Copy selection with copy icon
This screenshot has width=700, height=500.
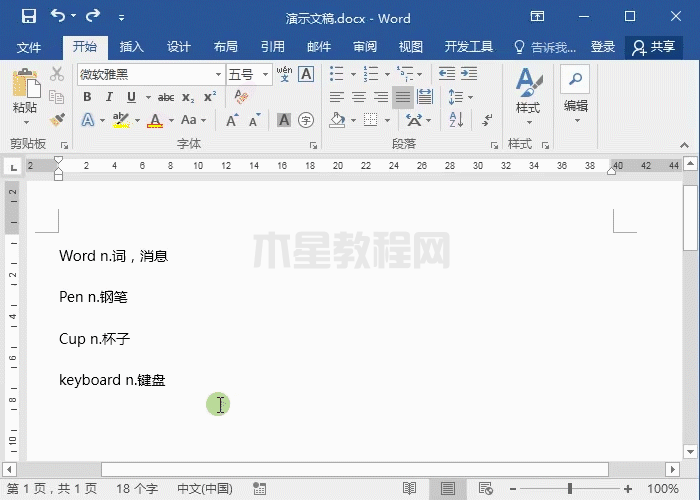point(57,96)
